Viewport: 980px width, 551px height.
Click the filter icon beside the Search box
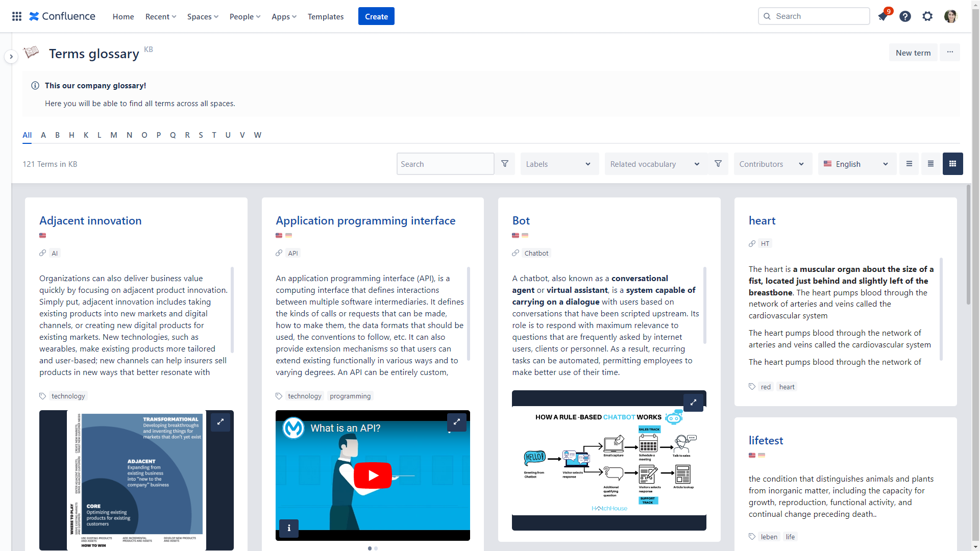point(505,164)
